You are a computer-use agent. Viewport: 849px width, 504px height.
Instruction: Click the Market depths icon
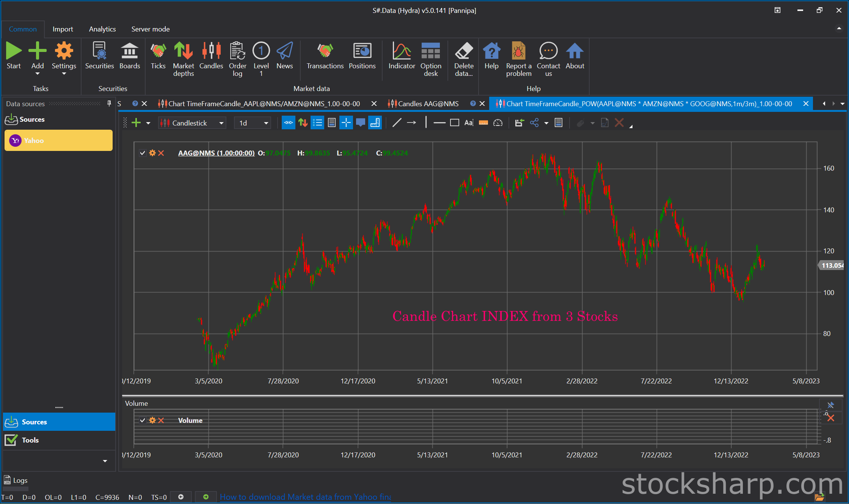184,59
